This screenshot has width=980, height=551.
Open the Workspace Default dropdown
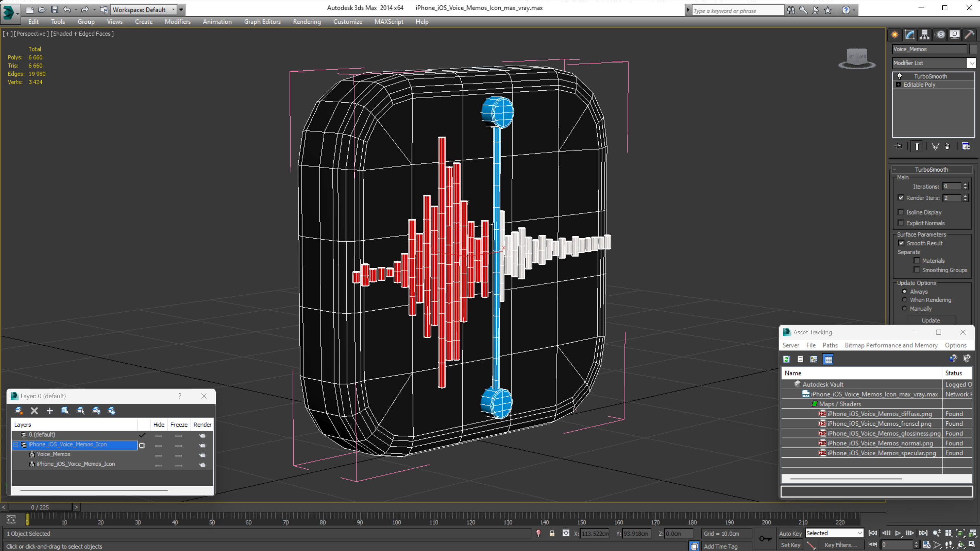tap(173, 10)
